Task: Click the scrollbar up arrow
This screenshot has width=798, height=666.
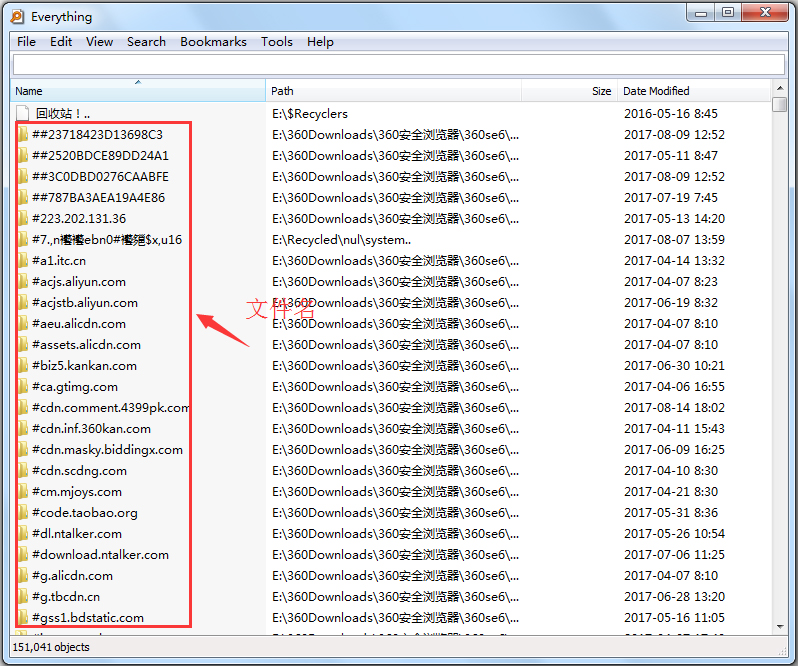Action: tap(780, 88)
